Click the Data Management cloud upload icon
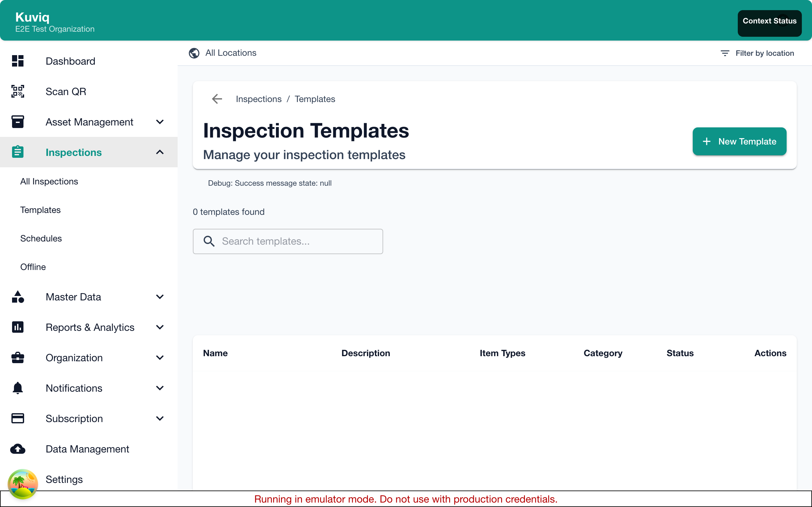 tap(18, 449)
